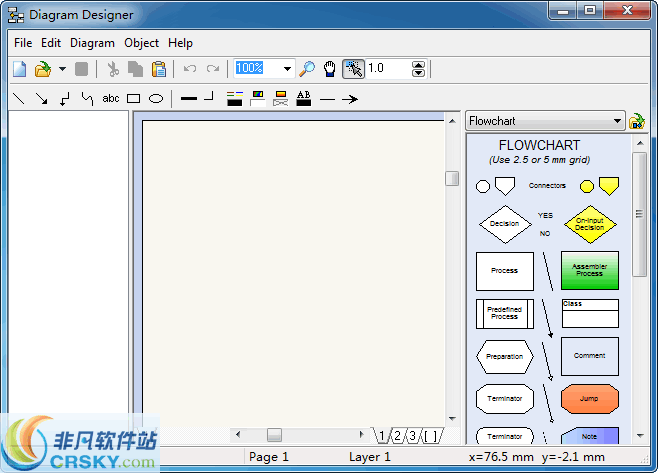Click the grid size down stepper

tap(418, 73)
